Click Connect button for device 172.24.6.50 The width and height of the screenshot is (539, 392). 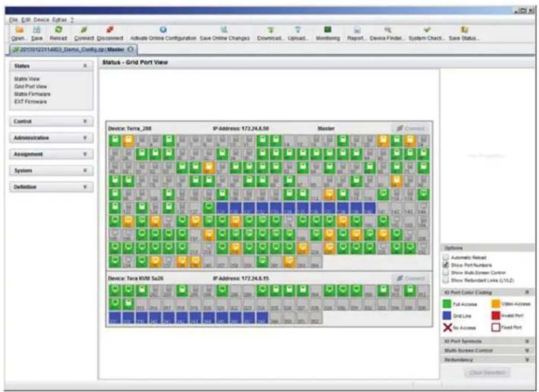coord(410,128)
